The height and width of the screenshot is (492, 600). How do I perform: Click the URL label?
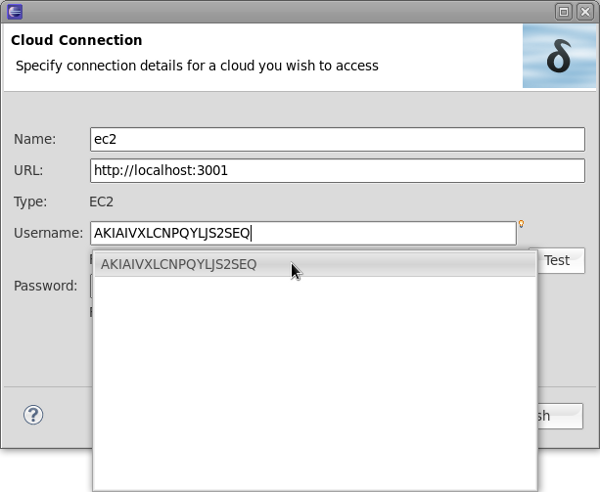pyautogui.click(x=29, y=171)
